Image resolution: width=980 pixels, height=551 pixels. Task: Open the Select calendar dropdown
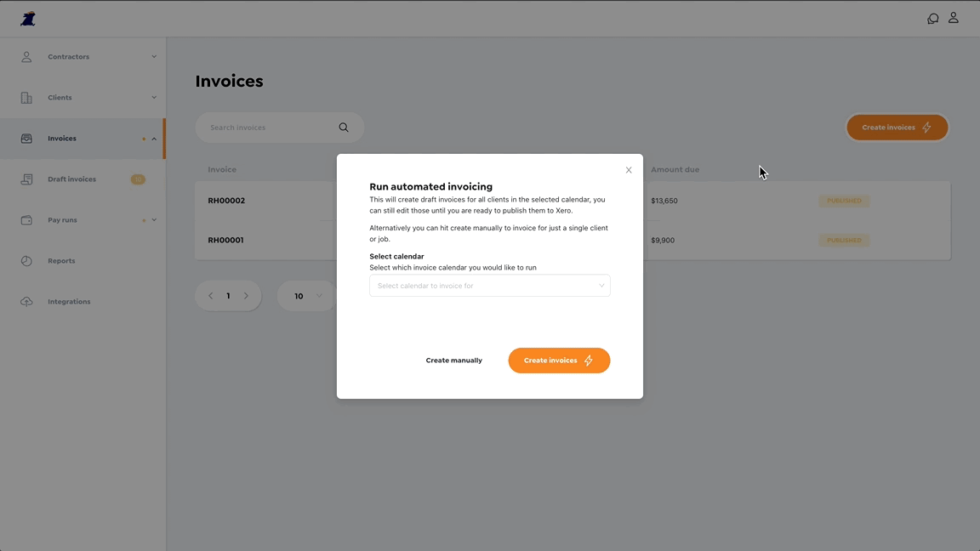coord(489,286)
